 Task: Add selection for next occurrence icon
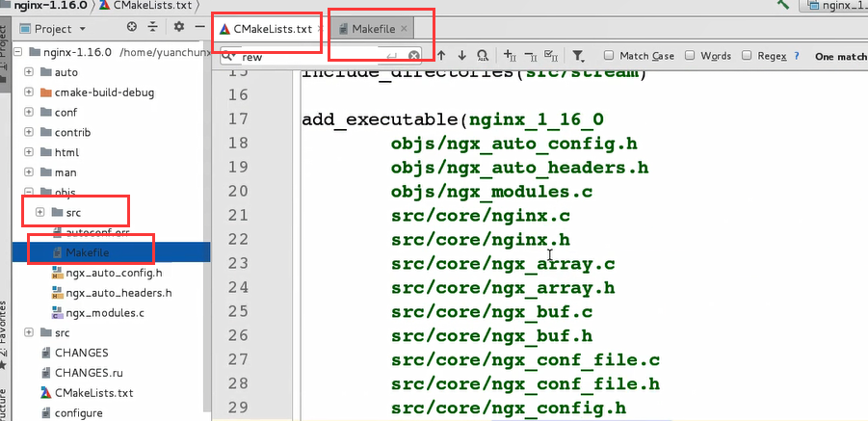point(510,55)
